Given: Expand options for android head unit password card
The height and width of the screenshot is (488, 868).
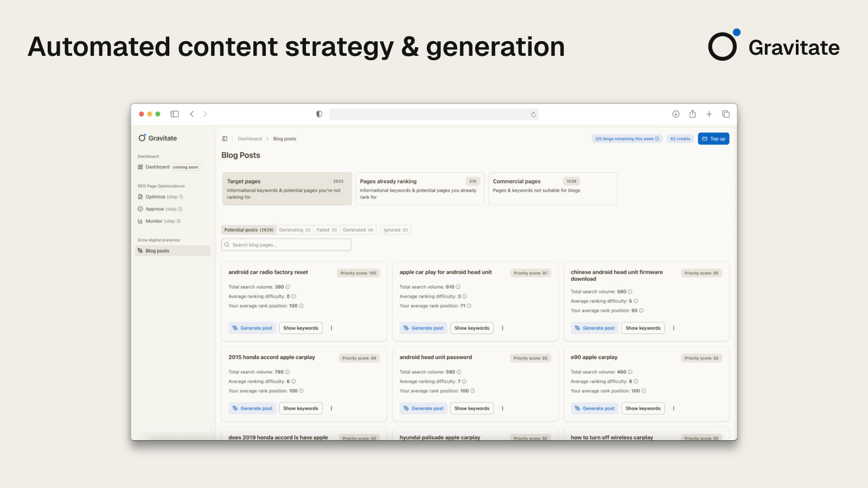Looking at the screenshot, I should click(502, 408).
